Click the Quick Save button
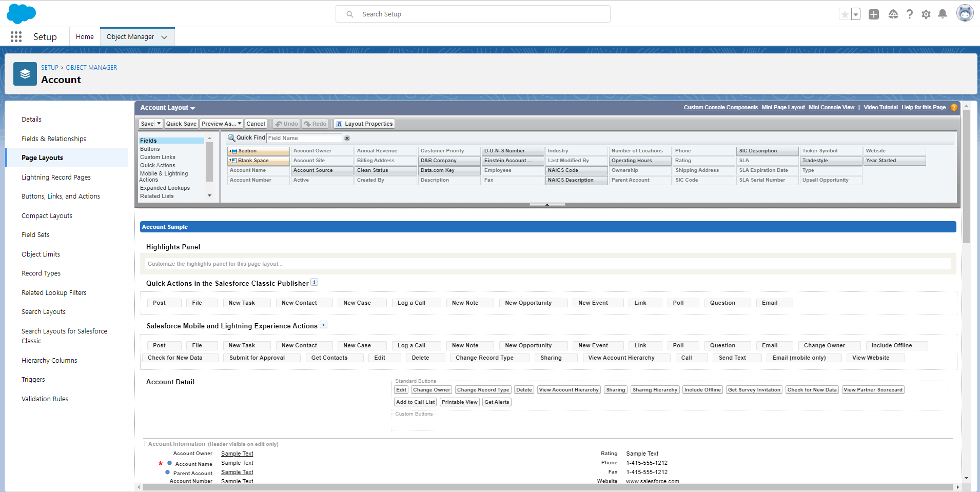This screenshot has width=980, height=492. click(181, 124)
